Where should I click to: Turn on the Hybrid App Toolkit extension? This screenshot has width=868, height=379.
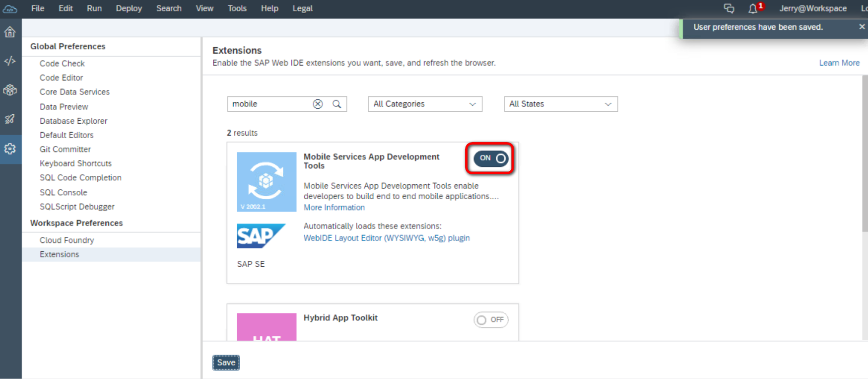491,320
